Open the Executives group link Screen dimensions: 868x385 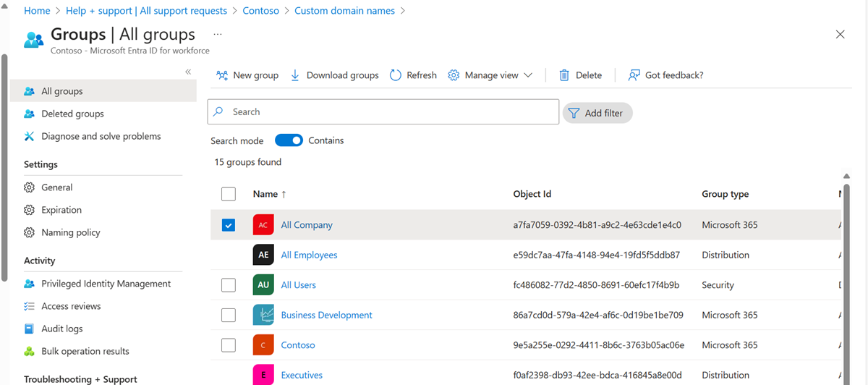pos(302,375)
